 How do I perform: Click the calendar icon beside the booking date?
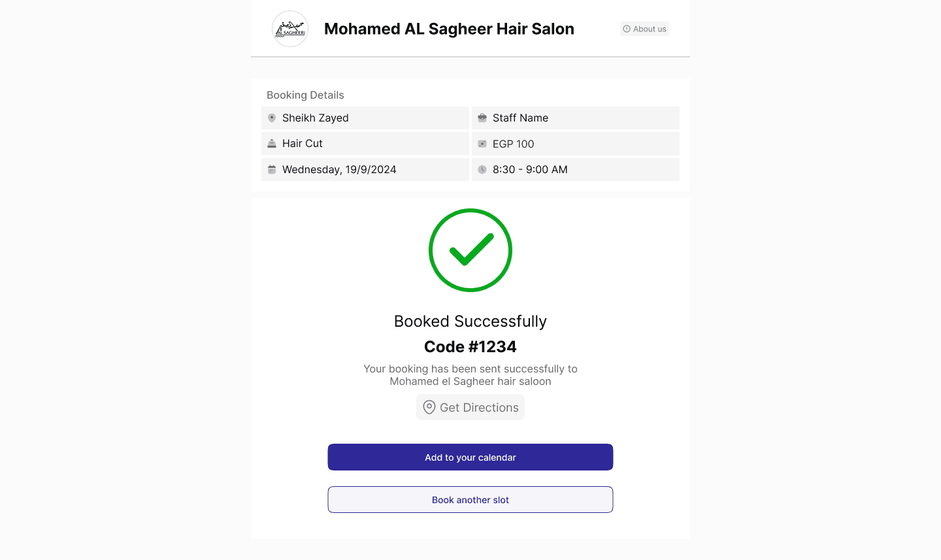pos(272,169)
